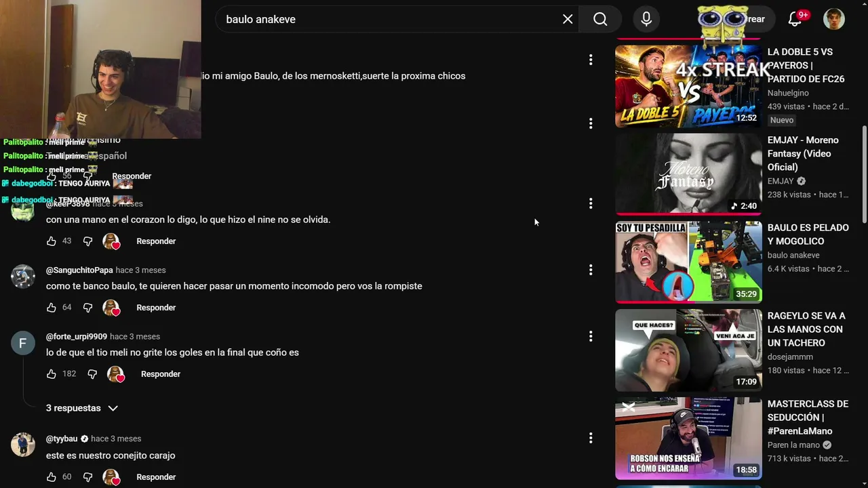Dislike @forte_urpi9909's comment
This screenshot has height=488, width=868.
(x=92, y=374)
